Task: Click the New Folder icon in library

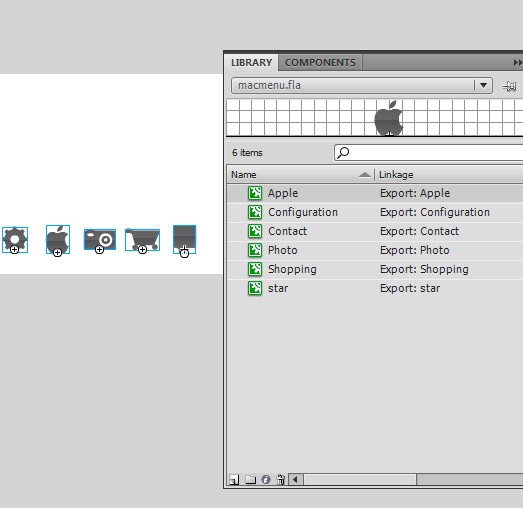Action: tap(250, 480)
